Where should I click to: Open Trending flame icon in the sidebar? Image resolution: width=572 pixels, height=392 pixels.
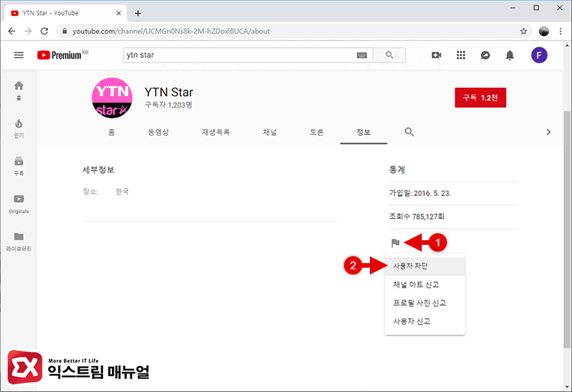pos(18,128)
